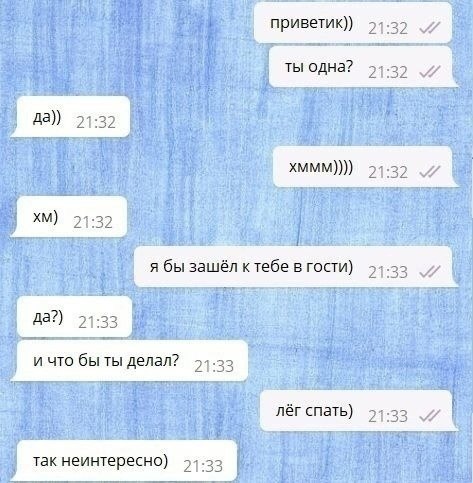Viewport: 473px width, 483px height.
Task: Click the 21:32 timestamp beside "хм)"
Action: coord(93,222)
